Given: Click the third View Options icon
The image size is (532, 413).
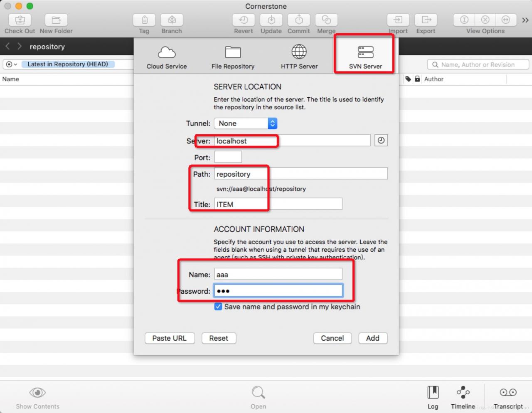Looking at the screenshot, I should pyautogui.click(x=506, y=20).
